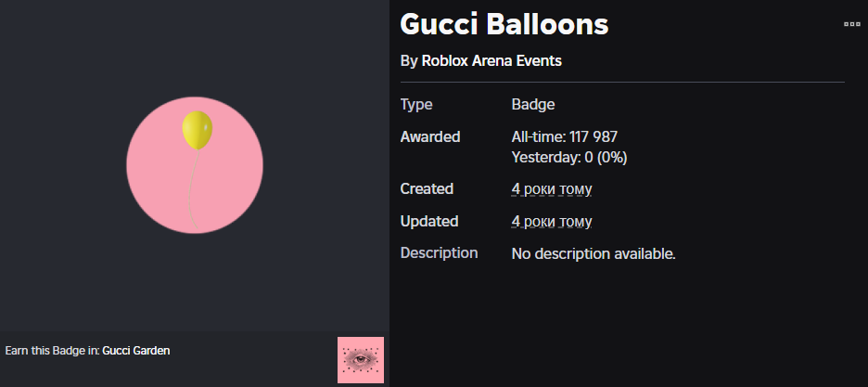868x387 pixels.
Task: Click the Updated field label
Action: tap(429, 222)
